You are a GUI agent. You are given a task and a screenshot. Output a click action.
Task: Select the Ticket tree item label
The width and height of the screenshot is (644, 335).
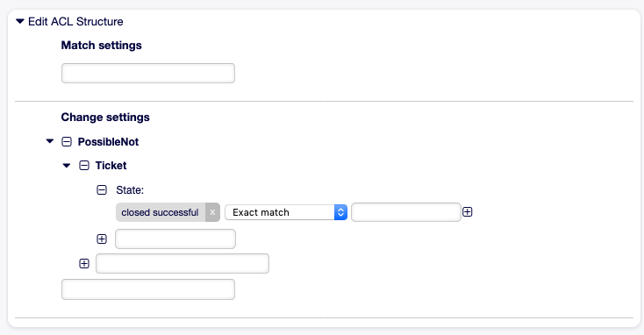(111, 166)
